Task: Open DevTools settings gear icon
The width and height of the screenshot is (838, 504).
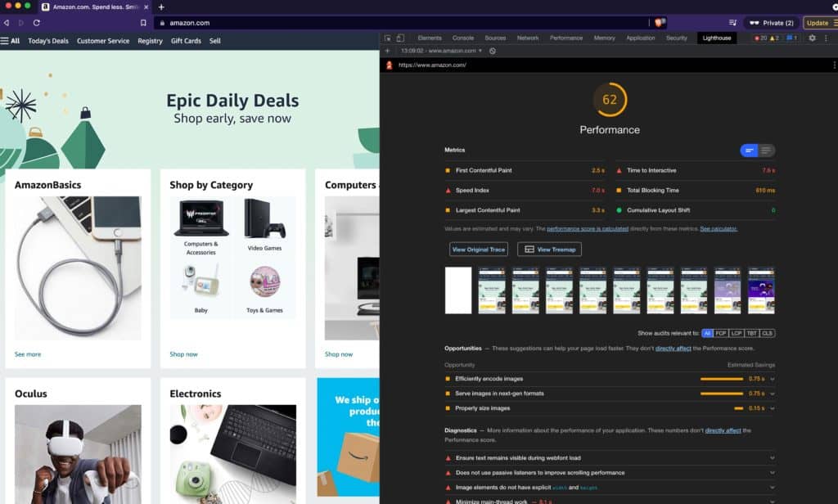Action: pyautogui.click(x=812, y=38)
